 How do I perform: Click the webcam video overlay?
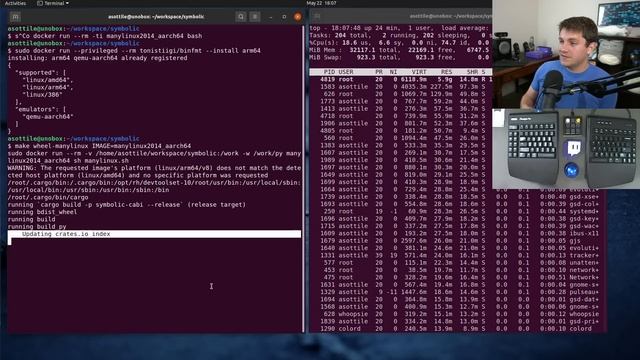(x=566, y=54)
